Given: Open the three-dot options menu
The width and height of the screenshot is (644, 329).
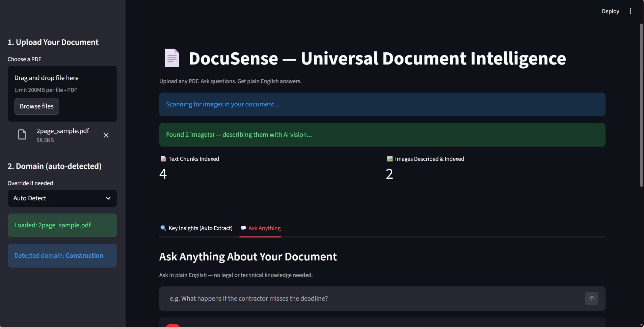Looking at the screenshot, I should tap(630, 11).
